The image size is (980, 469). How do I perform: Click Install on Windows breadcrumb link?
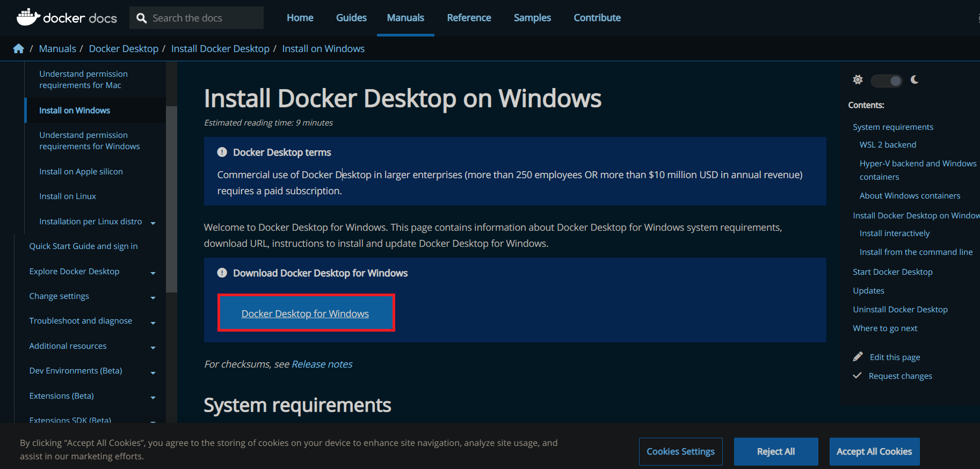[323, 49]
